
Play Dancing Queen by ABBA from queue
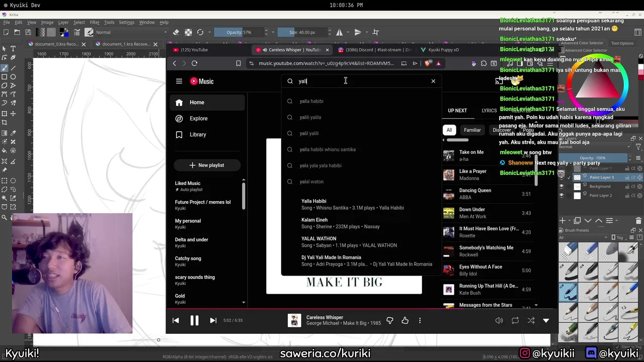pos(488,194)
